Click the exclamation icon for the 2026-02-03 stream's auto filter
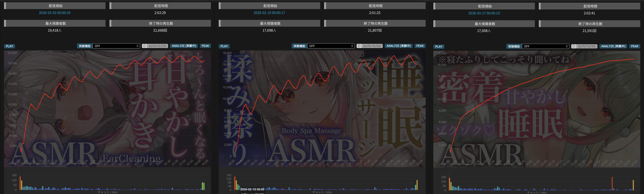Image resolution: width=644 pixels, height=194 pixels. [x=144, y=46]
